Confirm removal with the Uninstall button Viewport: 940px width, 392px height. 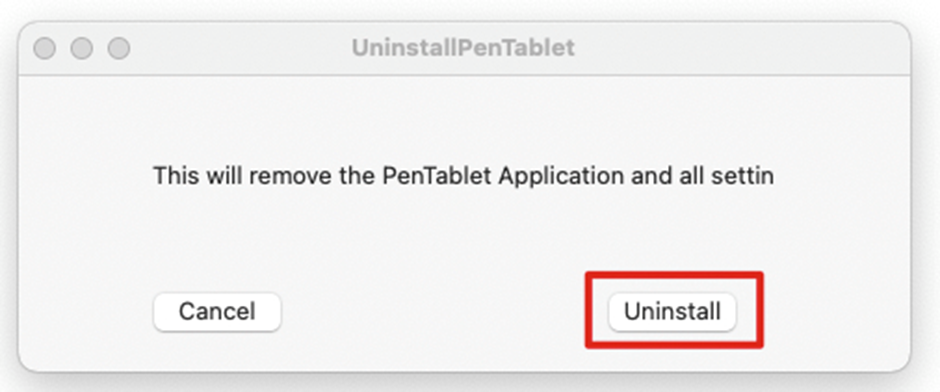(672, 312)
